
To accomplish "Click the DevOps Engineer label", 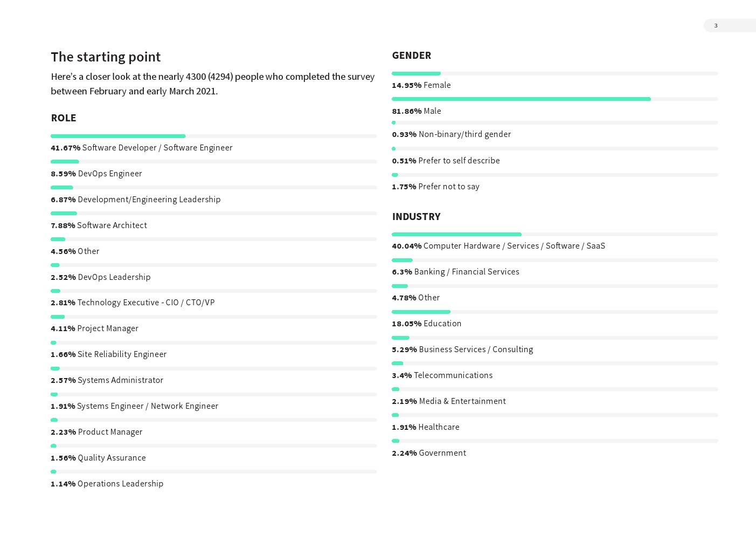I will (110, 174).
